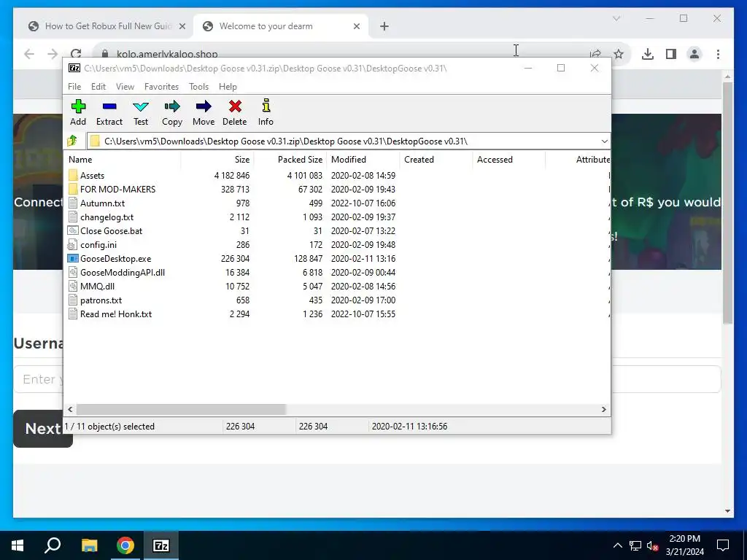Image resolution: width=747 pixels, height=560 pixels.
Task: Sort by Name column header
Action: click(123, 160)
